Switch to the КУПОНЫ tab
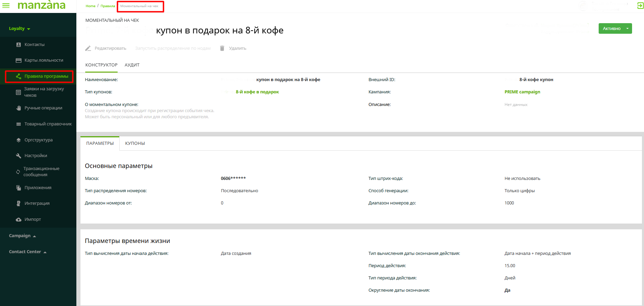 pos(135,143)
